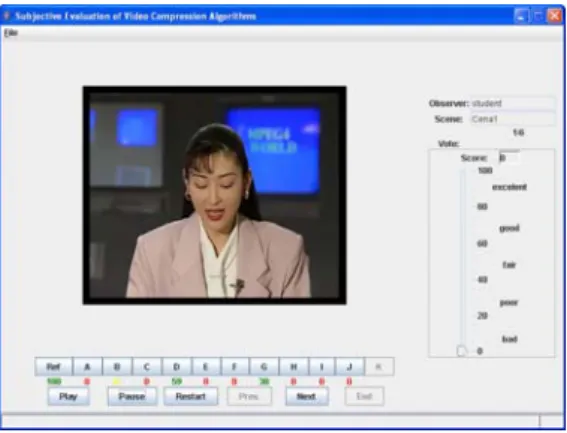Select test sequence J

[x=350, y=367]
